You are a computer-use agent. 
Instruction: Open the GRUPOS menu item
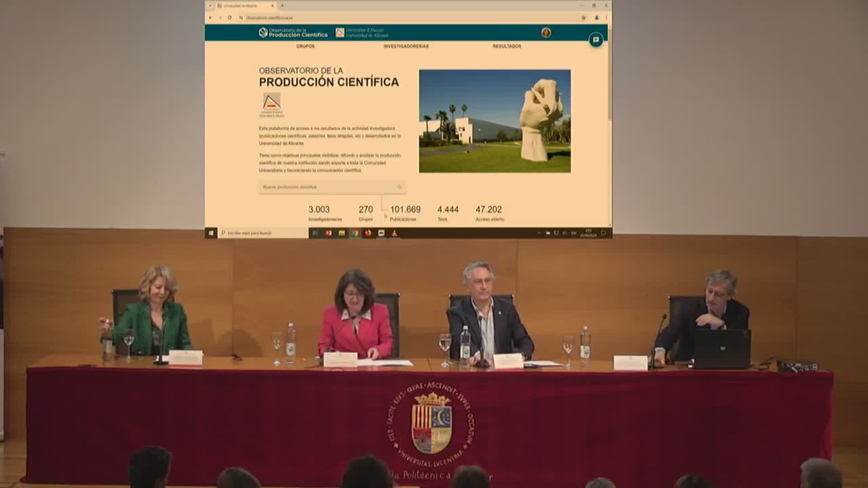(x=306, y=46)
